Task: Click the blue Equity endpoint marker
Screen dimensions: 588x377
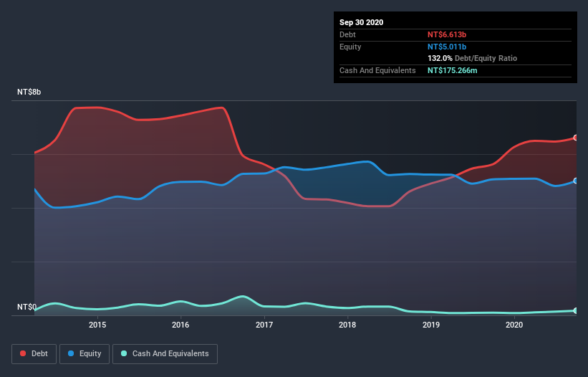Action: point(576,181)
